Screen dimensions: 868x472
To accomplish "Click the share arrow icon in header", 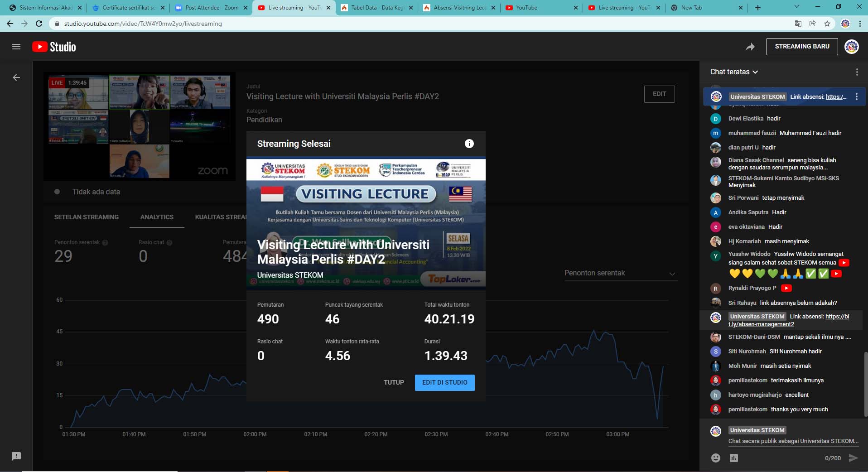I will pyautogui.click(x=750, y=47).
